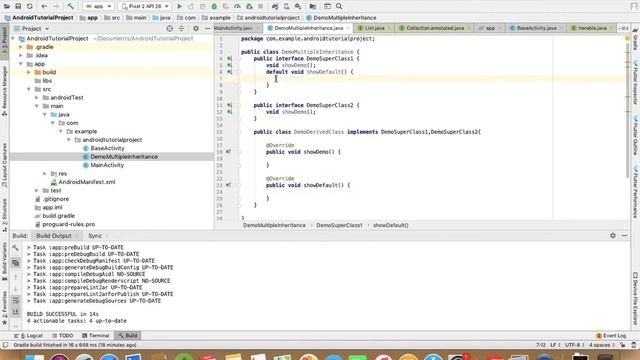Switch to BaseActivity.java editor tab

536,28
